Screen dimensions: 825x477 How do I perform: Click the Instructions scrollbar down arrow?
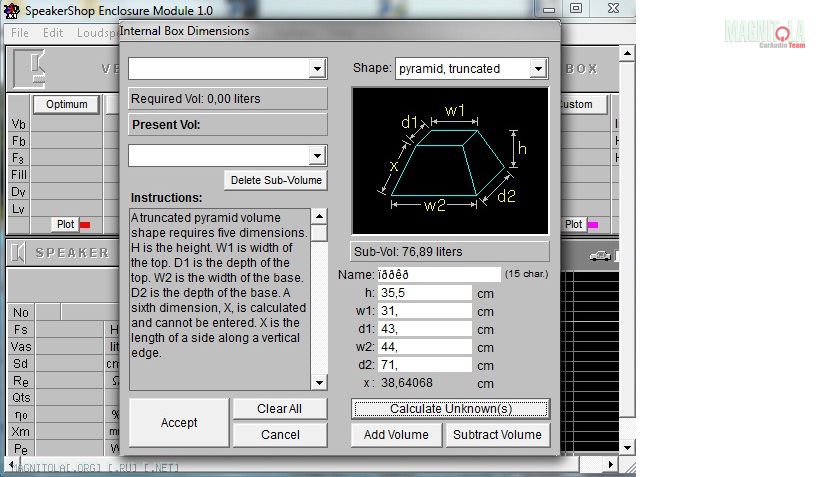tap(319, 382)
